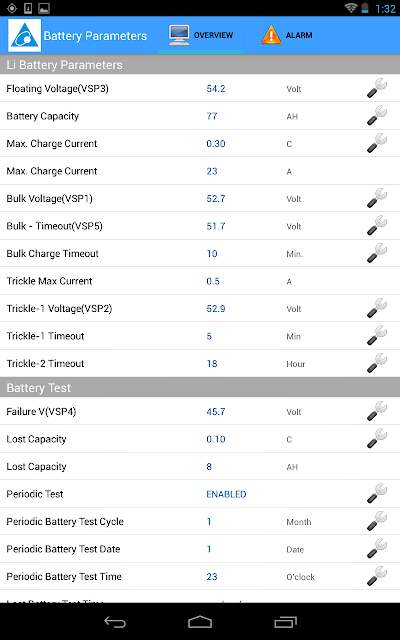The width and height of the screenshot is (400, 640).
Task: Tap Android back navigation button
Action: click(x=115, y=622)
